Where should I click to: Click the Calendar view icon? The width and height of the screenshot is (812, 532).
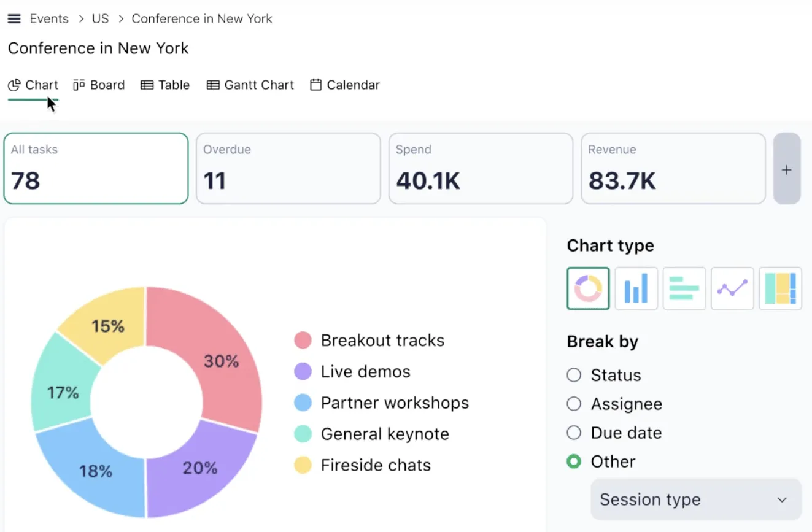coord(315,85)
